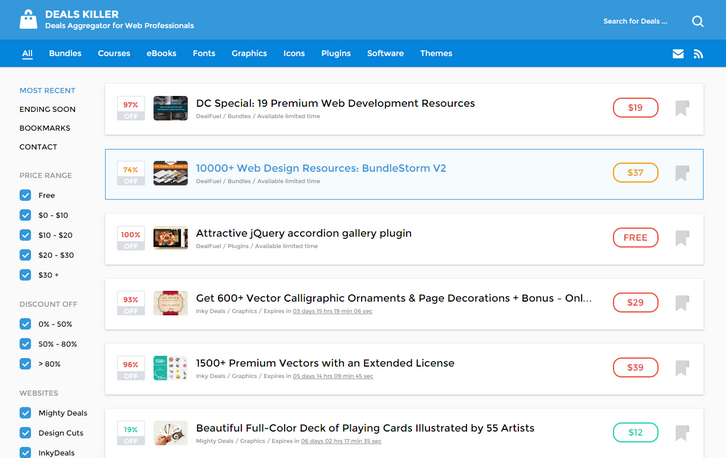Open the playing cards deal thumbnail
This screenshot has width=726, height=458.
(x=171, y=433)
